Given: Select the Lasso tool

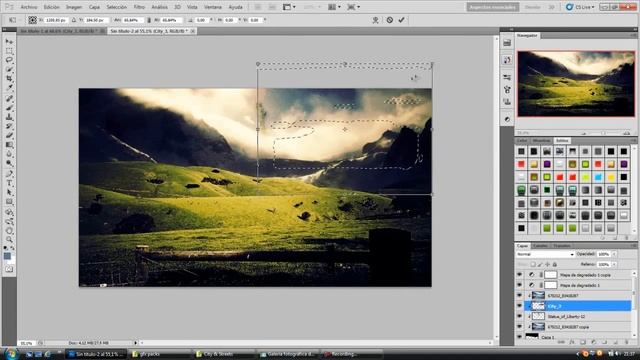Looking at the screenshot, I should point(9,60).
